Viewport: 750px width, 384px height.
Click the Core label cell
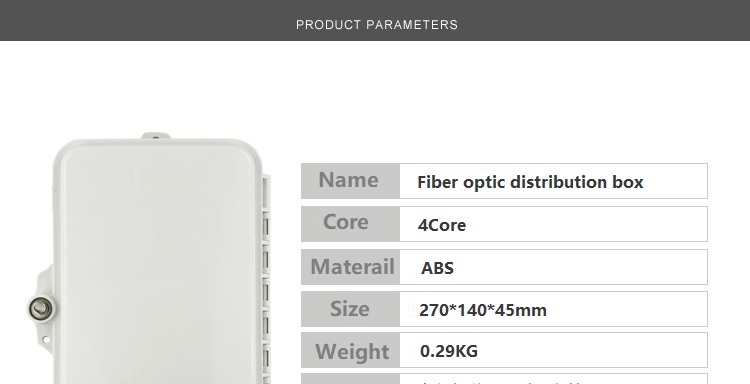pos(350,224)
